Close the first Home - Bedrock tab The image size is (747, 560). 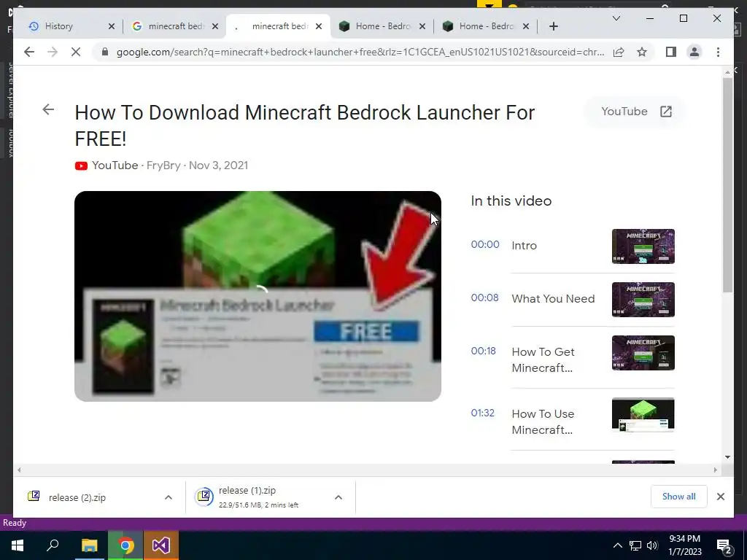(x=422, y=26)
